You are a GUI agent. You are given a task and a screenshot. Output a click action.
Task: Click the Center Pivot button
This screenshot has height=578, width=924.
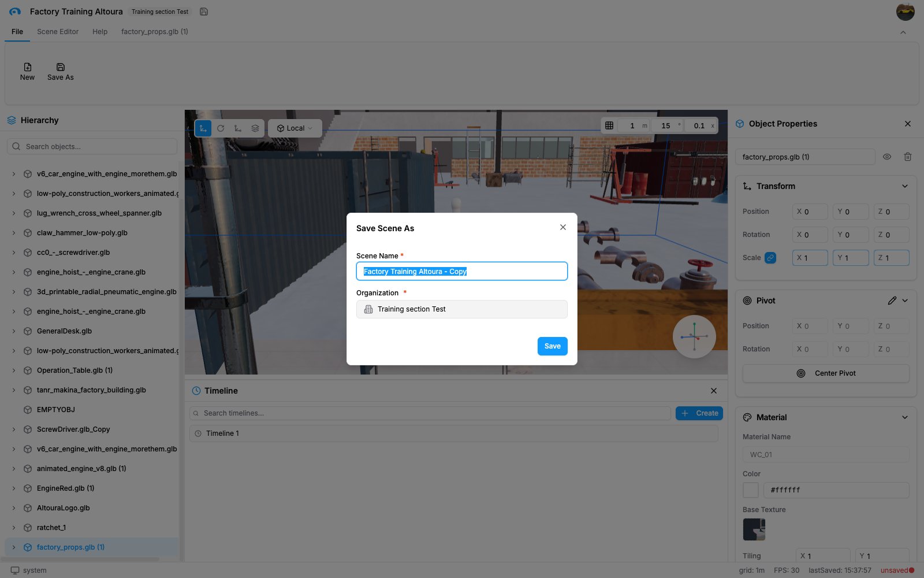826,373
